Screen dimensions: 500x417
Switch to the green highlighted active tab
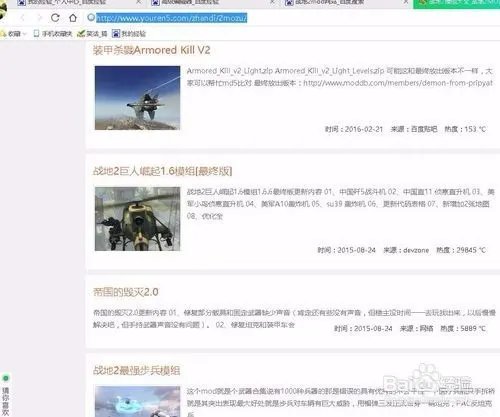tap(456, 3)
